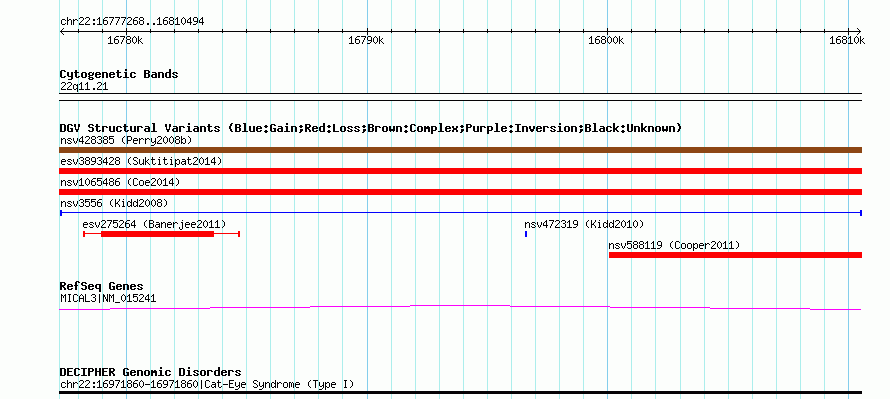
Task: Click the 16780k ruler tick label
Action: click(125, 40)
